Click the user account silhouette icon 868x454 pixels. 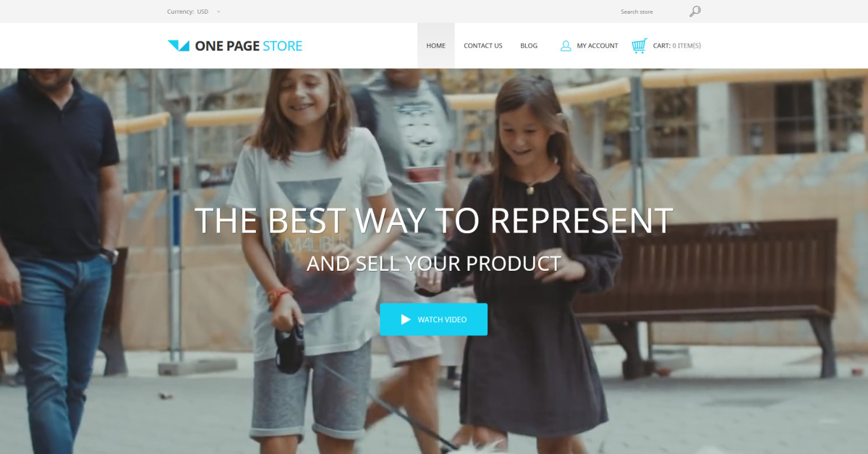coord(566,46)
